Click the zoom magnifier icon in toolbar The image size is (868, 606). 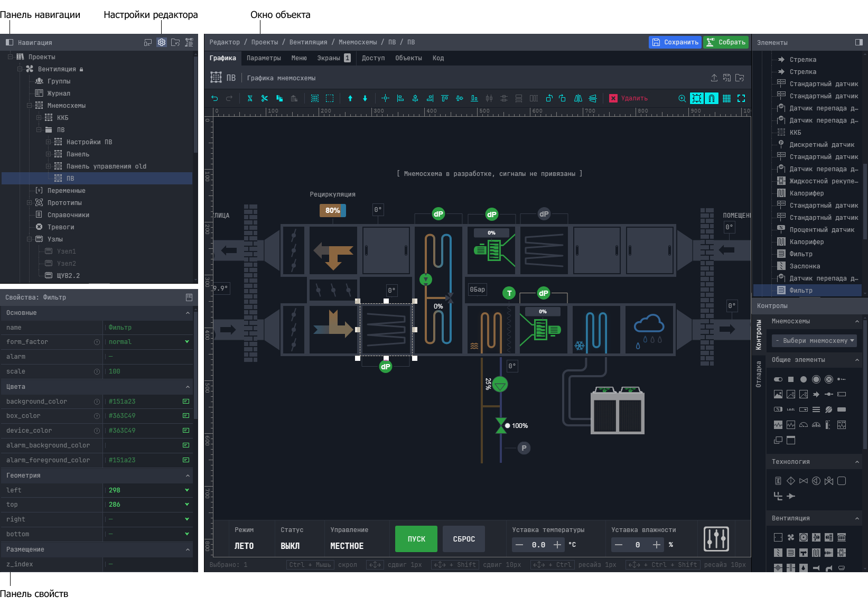pos(682,98)
